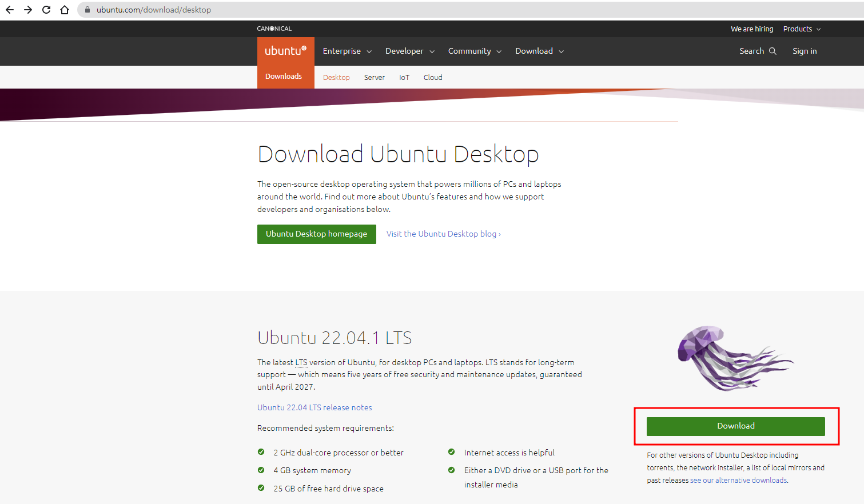The width and height of the screenshot is (864, 504).
Task: Click checkmark beside 4 GB system memory
Action: (261, 470)
